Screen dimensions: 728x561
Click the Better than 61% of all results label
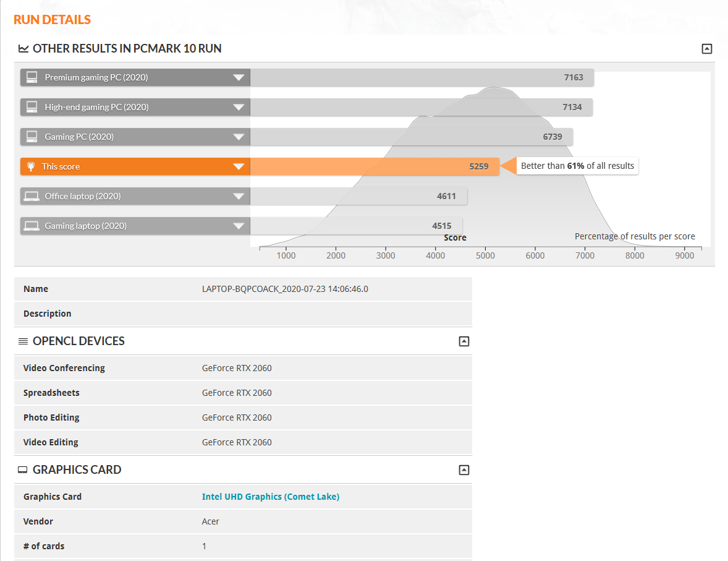(x=577, y=166)
